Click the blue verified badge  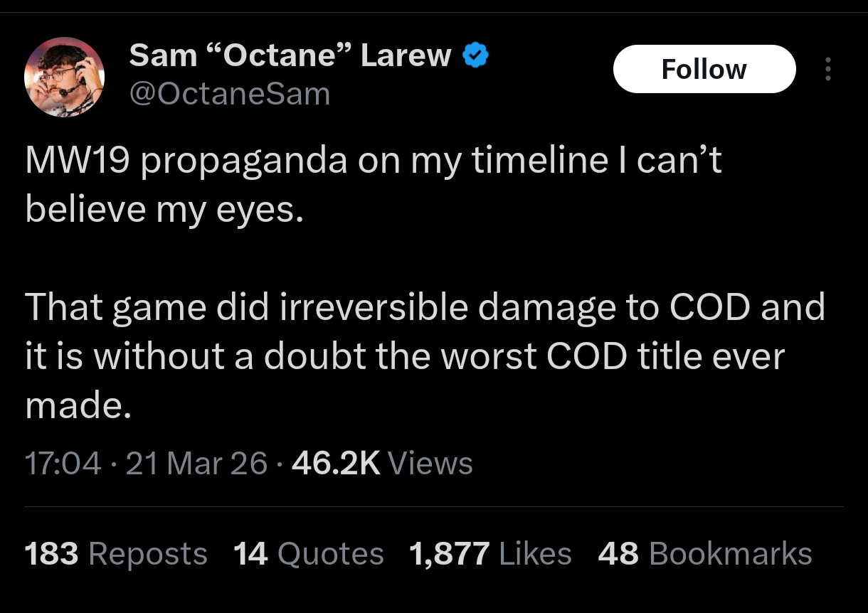pos(475,55)
